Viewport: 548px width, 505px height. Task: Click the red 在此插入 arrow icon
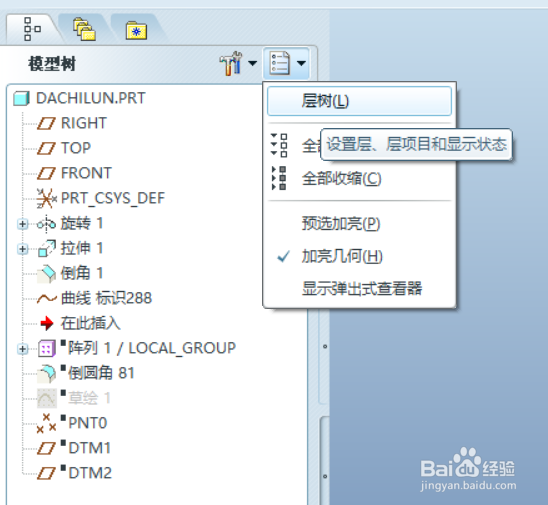[47, 323]
